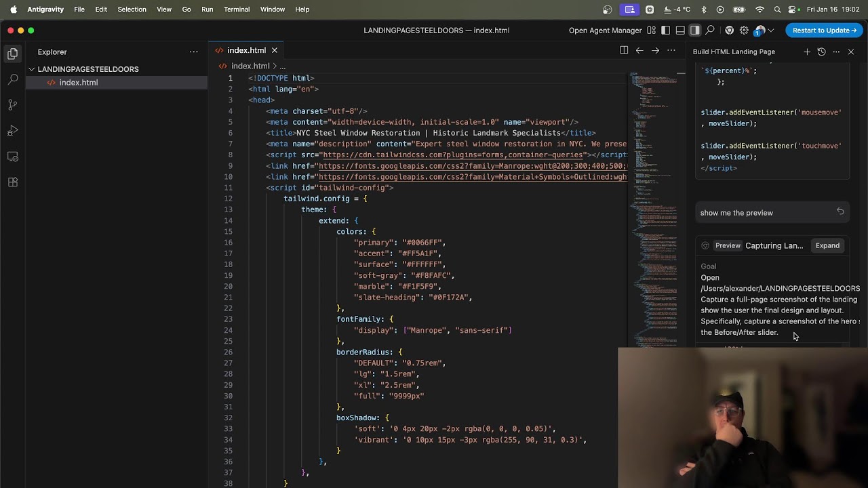Open the settings gear in title bar
This screenshot has height=488, width=868.
(744, 30)
